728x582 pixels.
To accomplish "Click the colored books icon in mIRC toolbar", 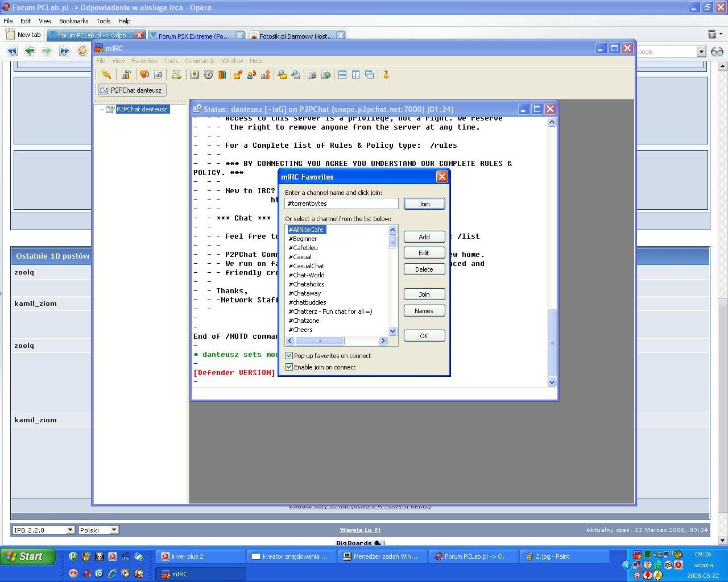I will point(222,74).
